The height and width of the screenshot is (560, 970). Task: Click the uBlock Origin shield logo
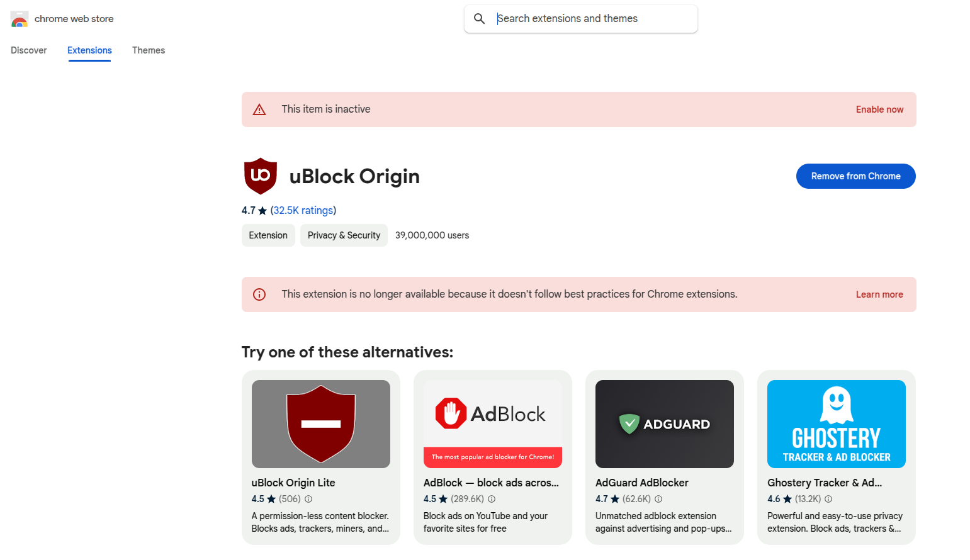(x=260, y=176)
